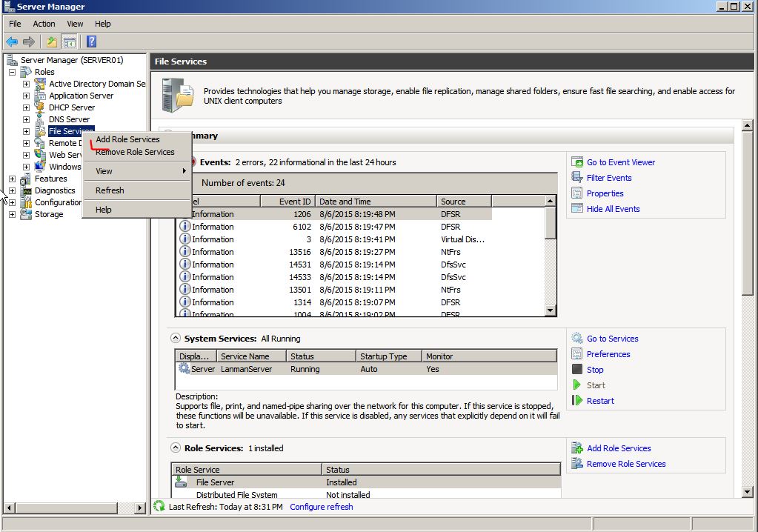Choose Add Role Services from context menu
758x532 pixels.
(x=137, y=139)
